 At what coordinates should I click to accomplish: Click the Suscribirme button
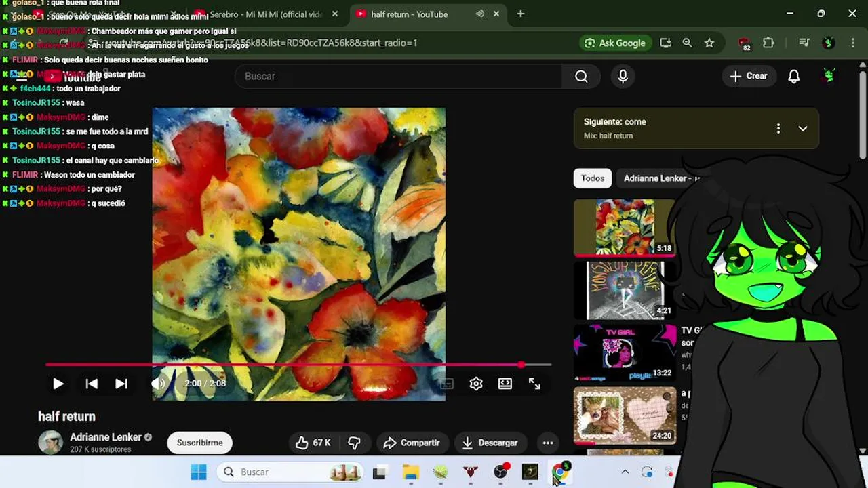(199, 443)
